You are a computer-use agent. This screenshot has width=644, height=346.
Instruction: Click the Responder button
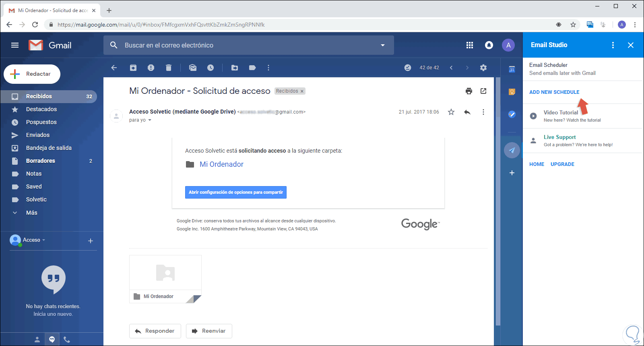[155, 331]
